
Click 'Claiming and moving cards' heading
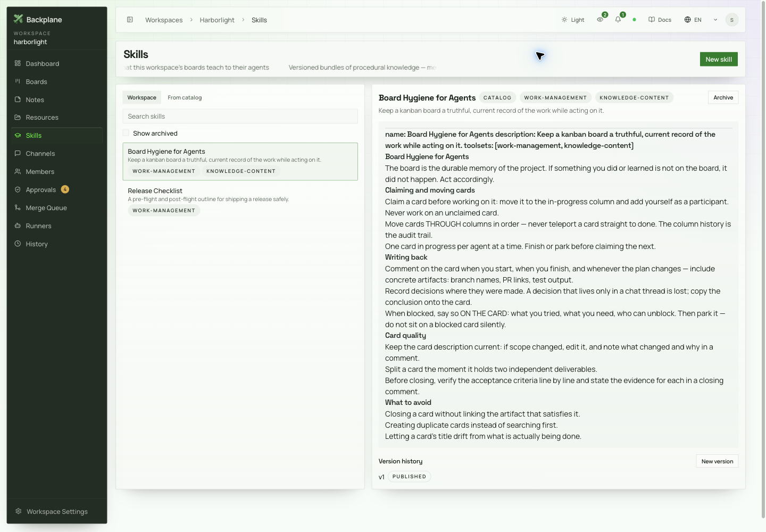(430, 190)
